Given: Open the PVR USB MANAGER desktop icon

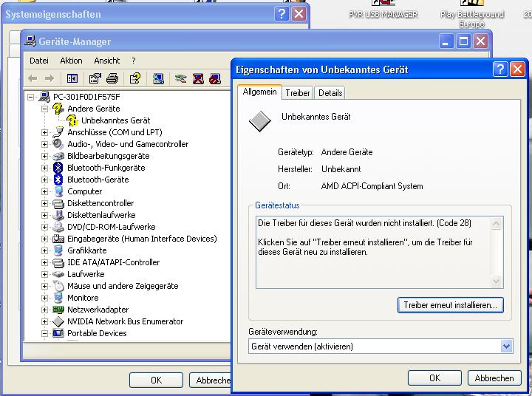Looking at the screenshot, I should click(x=383, y=10).
